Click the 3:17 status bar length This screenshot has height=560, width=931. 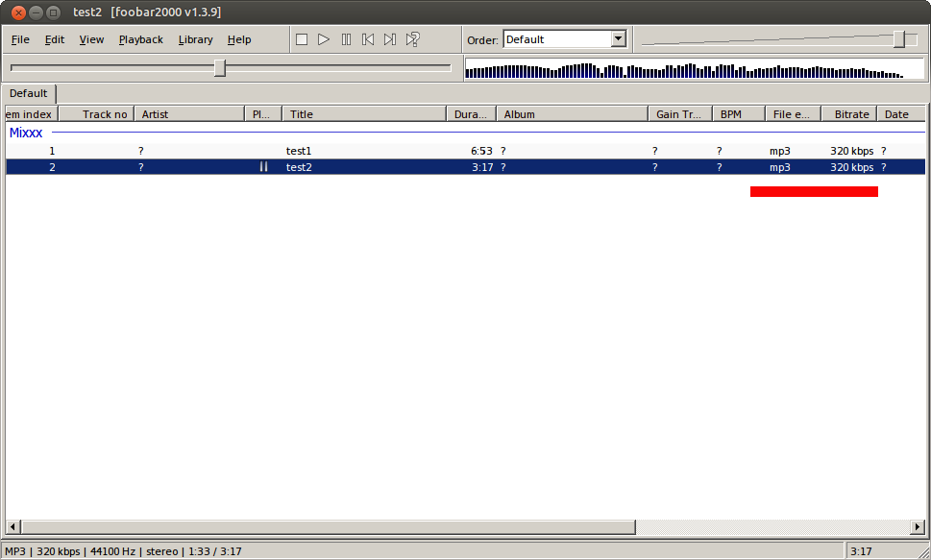point(861,551)
